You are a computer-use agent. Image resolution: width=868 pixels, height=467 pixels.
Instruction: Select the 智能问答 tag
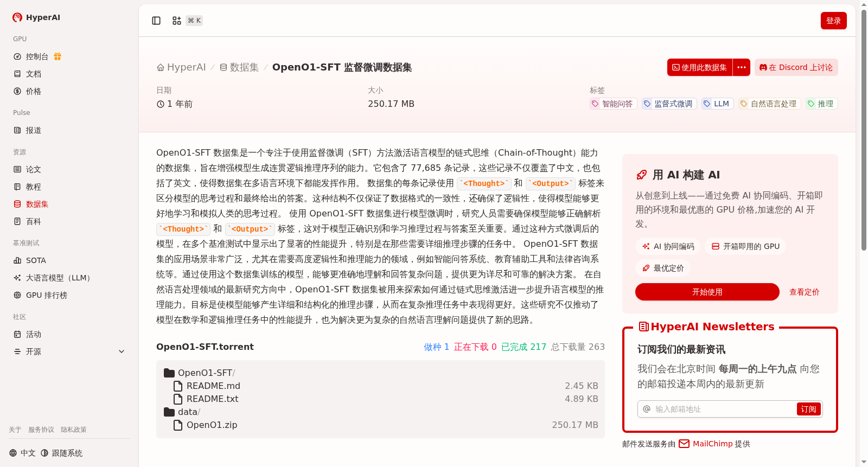[613, 104]
